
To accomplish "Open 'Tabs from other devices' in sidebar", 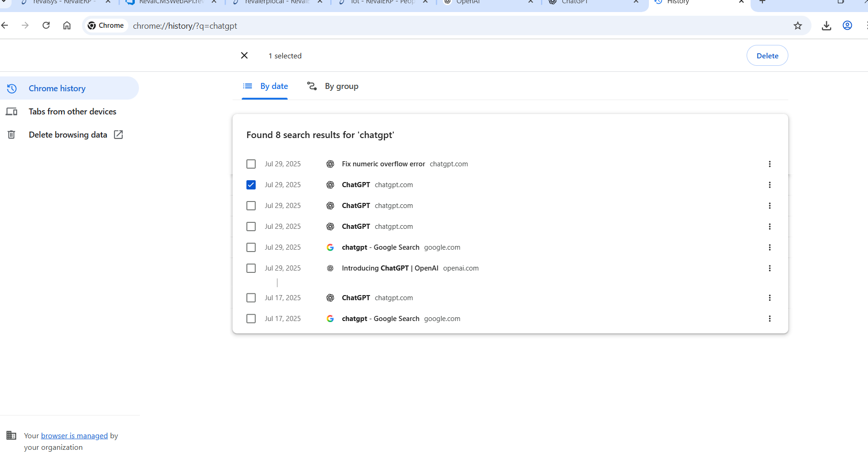I will 72,112.
